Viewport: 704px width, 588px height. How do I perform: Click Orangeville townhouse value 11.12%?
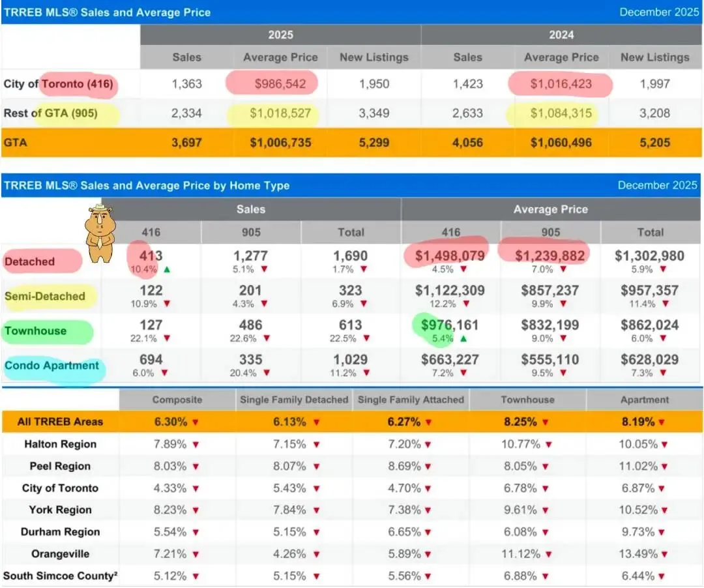(x=521, y=554)
